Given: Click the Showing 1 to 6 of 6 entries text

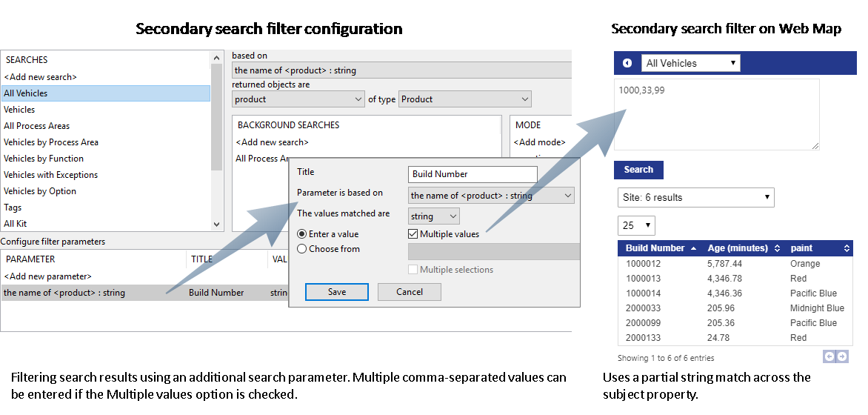Looking at the screenshot, I should 666,358.
